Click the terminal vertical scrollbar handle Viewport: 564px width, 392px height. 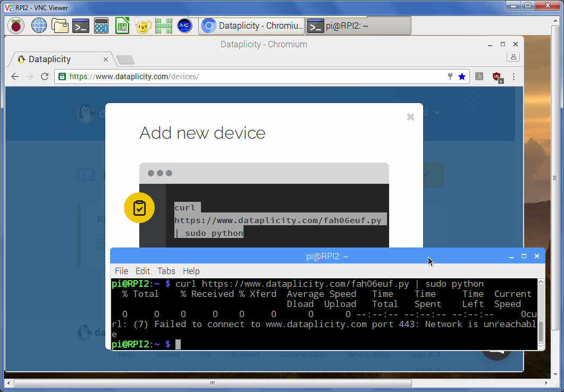[541, 331]
